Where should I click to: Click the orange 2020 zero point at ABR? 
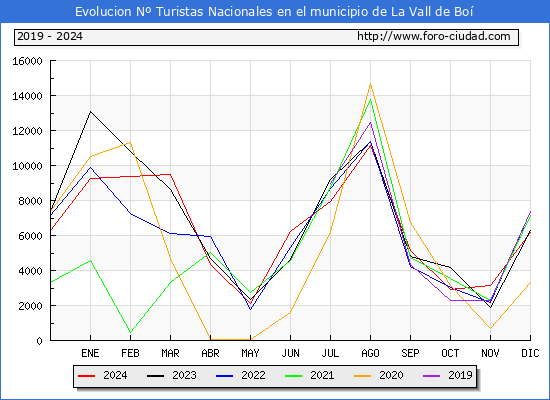(x=210, y=340)
